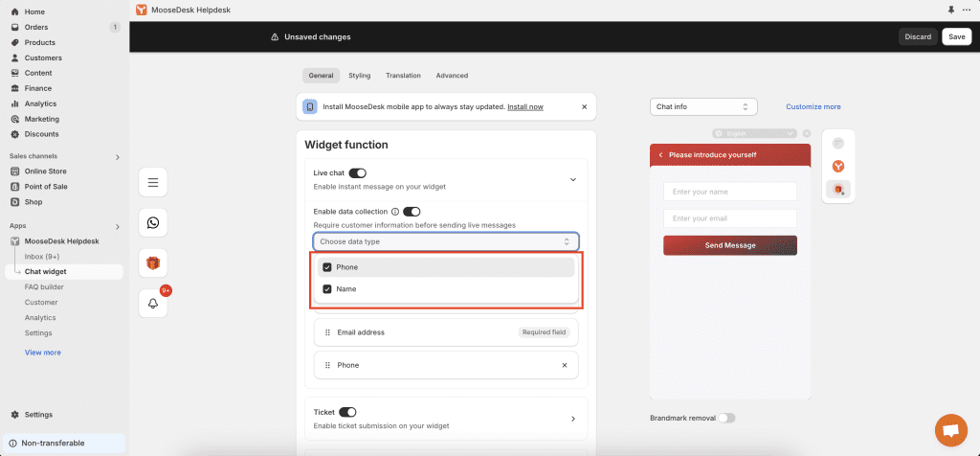
Task: Expand the Sales channels chevron
Action: coord(118,157)
